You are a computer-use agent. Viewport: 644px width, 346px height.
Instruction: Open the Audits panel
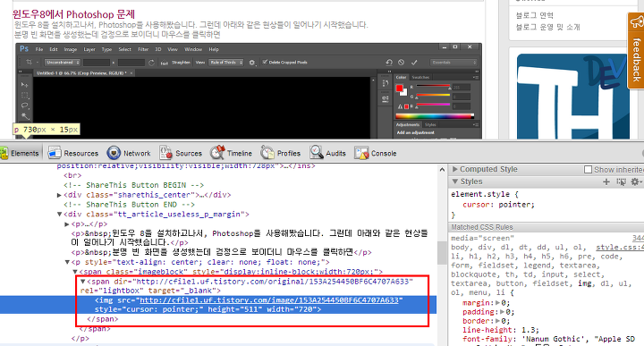click(x=327, y=153)
